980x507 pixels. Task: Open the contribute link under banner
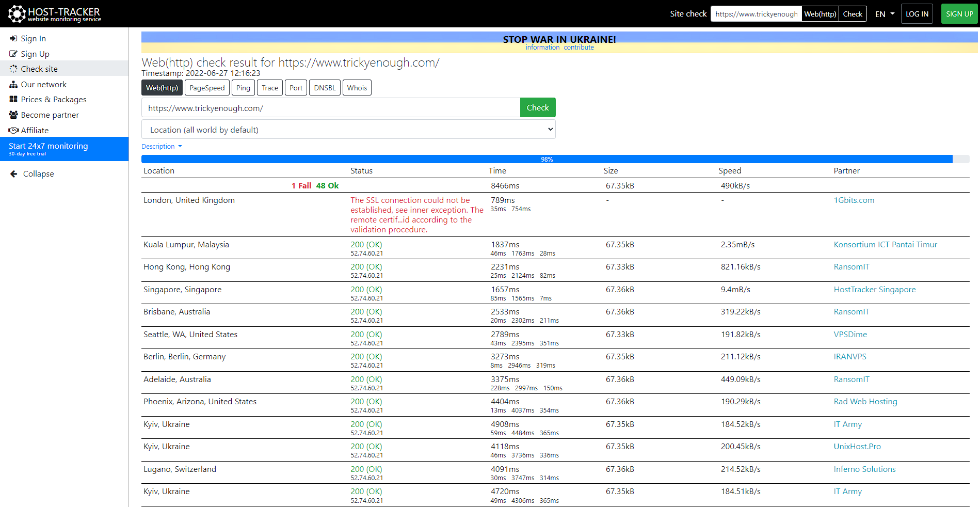[579, 47]
